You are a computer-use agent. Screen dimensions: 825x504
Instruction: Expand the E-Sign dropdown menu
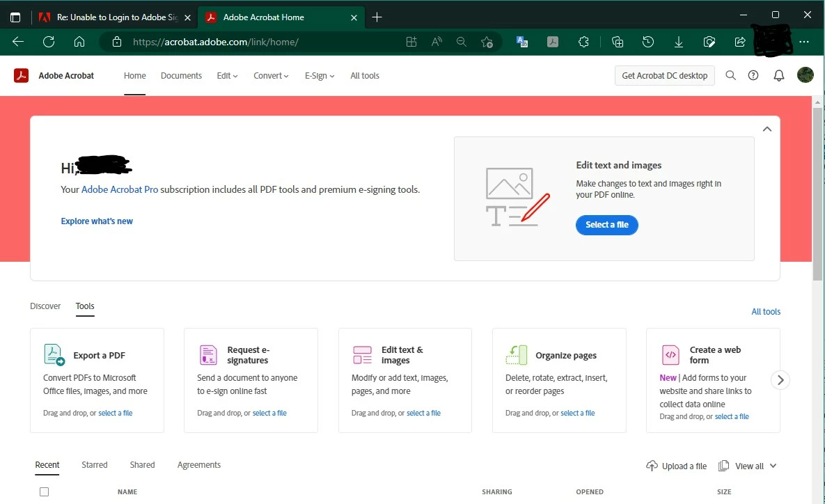point(320,76)
